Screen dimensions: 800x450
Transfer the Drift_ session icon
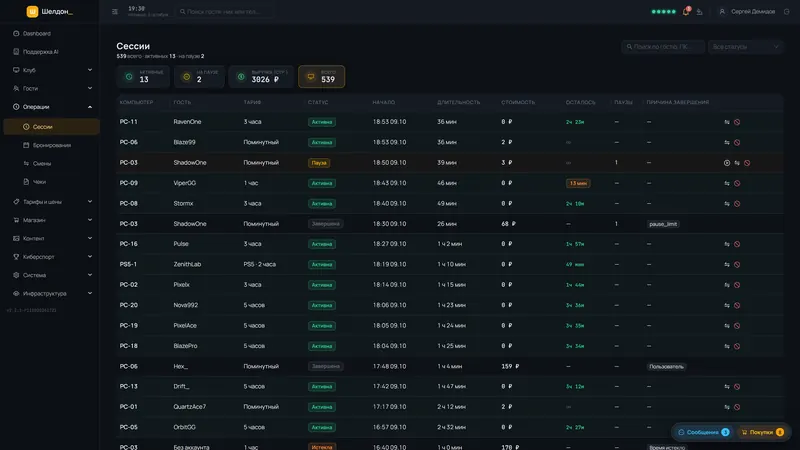coord(727,387)
